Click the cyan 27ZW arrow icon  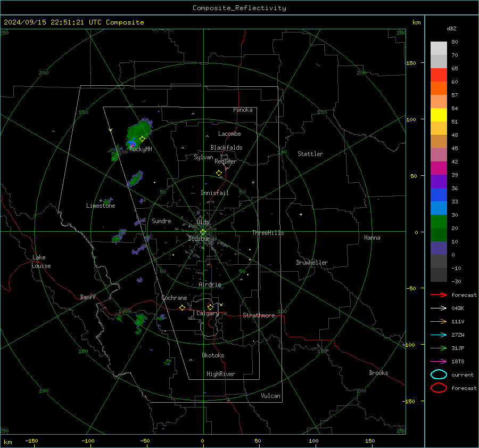coord(439,335)
